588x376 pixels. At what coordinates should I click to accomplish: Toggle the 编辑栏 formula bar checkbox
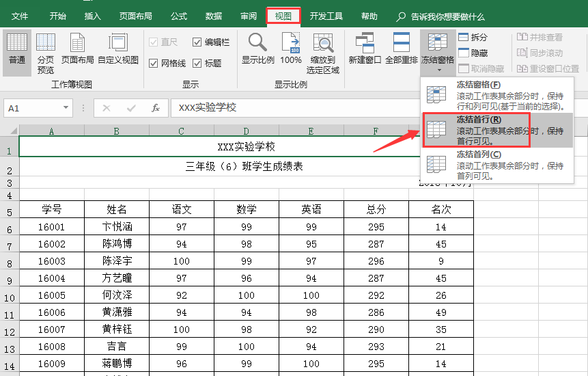pos(197,42)
